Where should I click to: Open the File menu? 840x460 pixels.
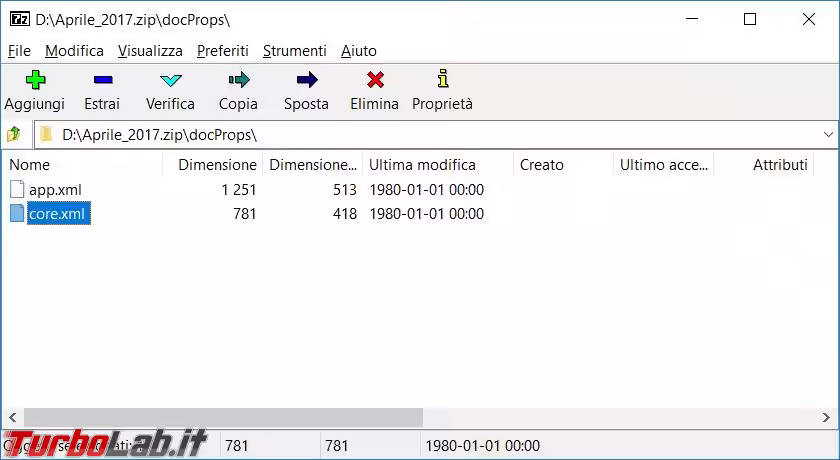(19, 50)
